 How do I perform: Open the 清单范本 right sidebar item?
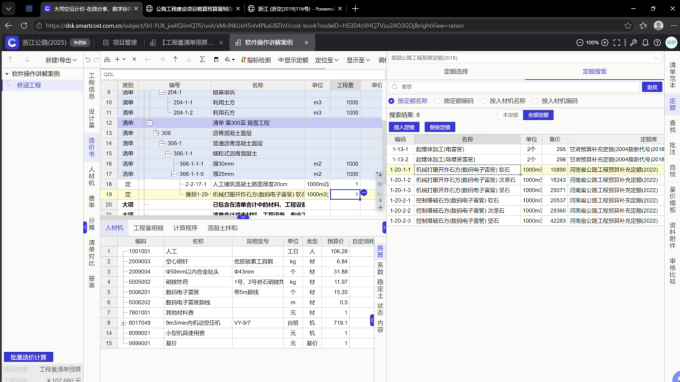(672, 75)
